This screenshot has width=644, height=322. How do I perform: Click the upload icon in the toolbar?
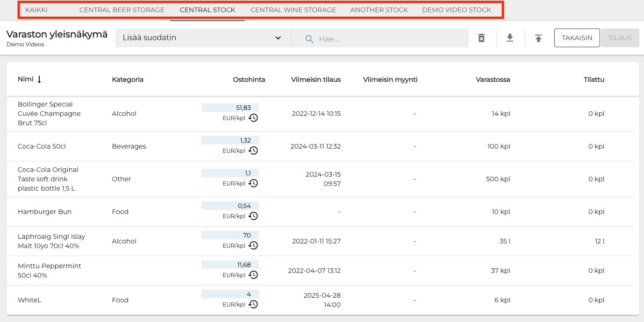(x=538, y=38)
